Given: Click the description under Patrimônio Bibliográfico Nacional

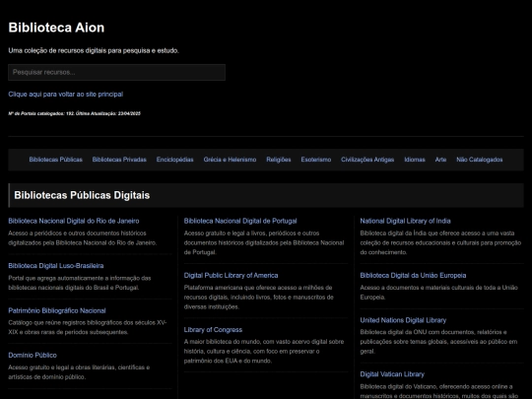Looking at the screenshot, I should click(x=88, y=327).
